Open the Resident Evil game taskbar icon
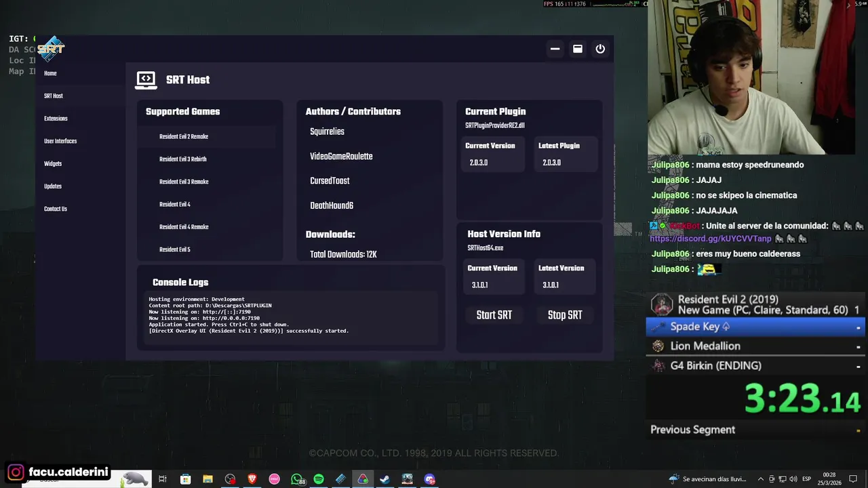The height and width of the screenshot is (488, 868). pyautogui.click(x=407, y=480)
